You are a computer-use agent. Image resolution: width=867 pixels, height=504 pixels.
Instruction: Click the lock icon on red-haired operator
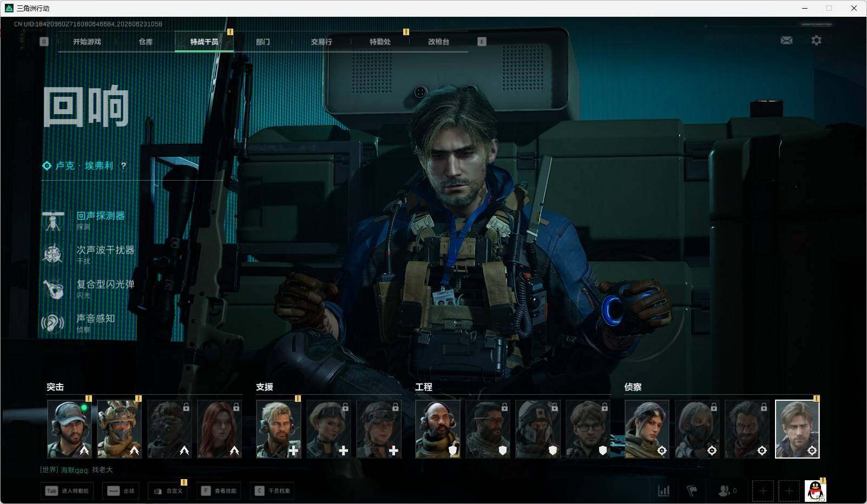click(x=236, y=407)
